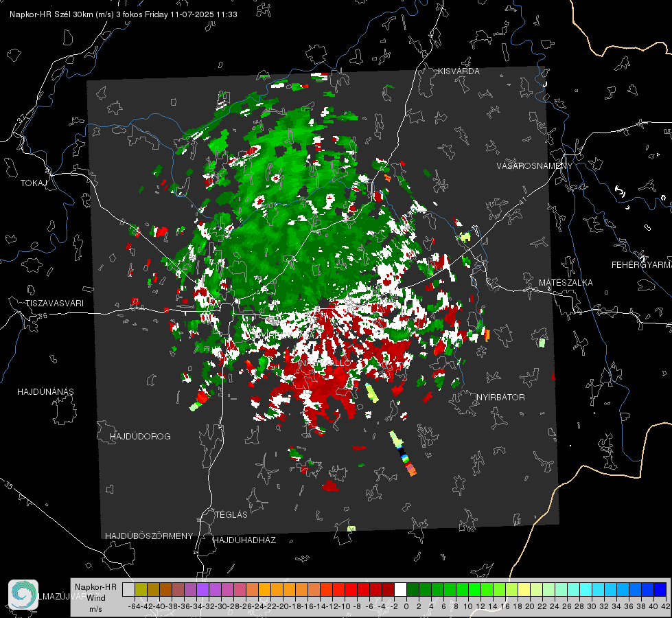Click the TISZAVASVÁRI city label

tap(55, 304)
